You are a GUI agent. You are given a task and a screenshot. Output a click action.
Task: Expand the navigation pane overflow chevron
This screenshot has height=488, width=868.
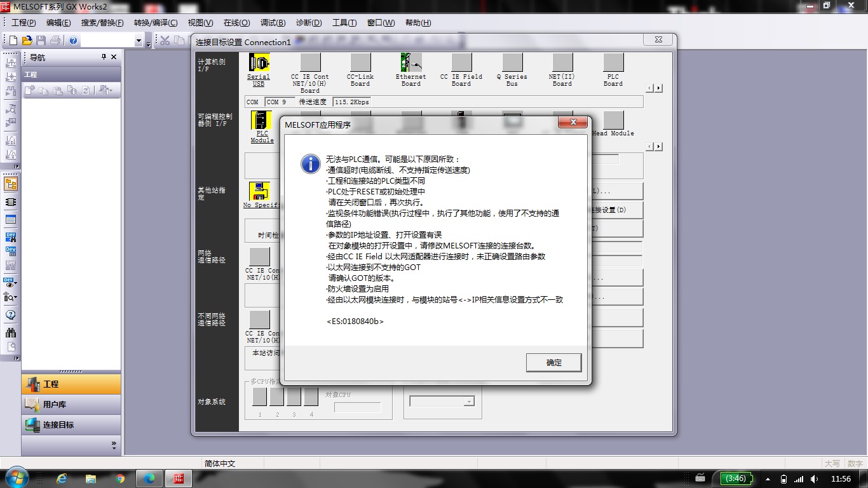[x=114, y=444]
